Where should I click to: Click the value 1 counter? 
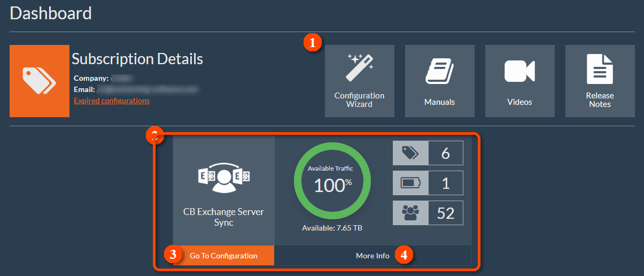click(x=446, y=183)
